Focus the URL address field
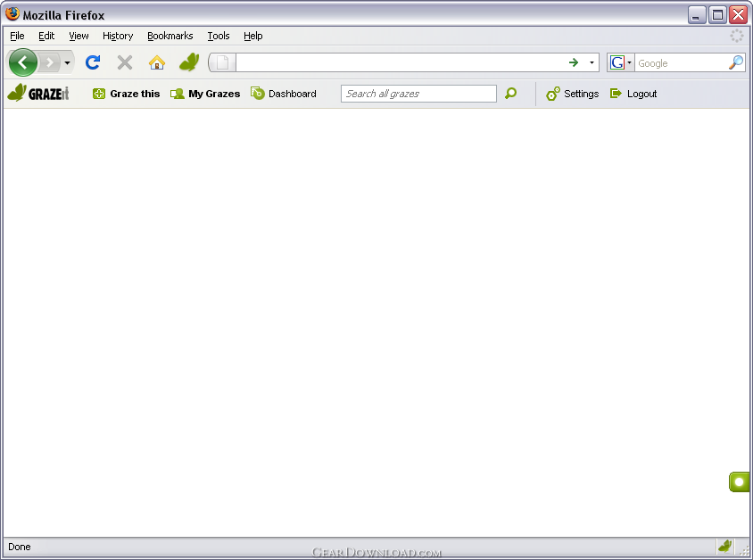This screenshot has height=560, width=753. pyautogui.click(x=400, y=62)
